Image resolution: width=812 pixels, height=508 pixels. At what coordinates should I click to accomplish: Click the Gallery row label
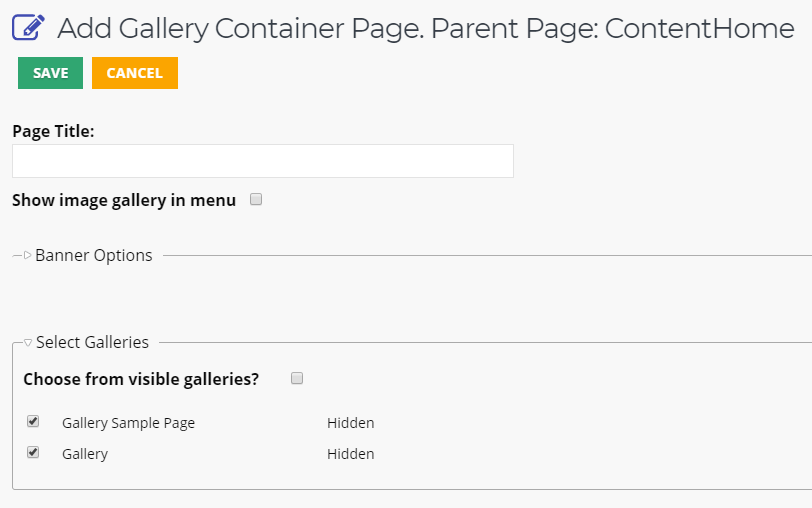click(x=85, y=454)
